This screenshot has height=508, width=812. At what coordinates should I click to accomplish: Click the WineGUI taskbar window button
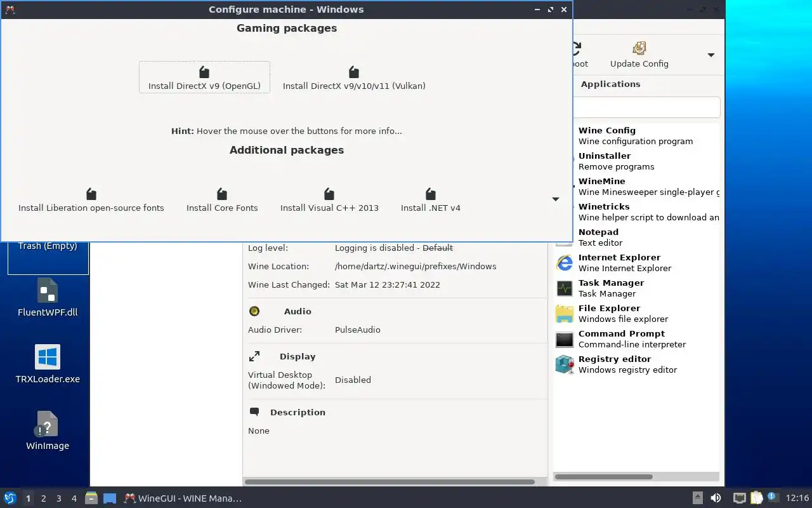click(x=183, y=498)
